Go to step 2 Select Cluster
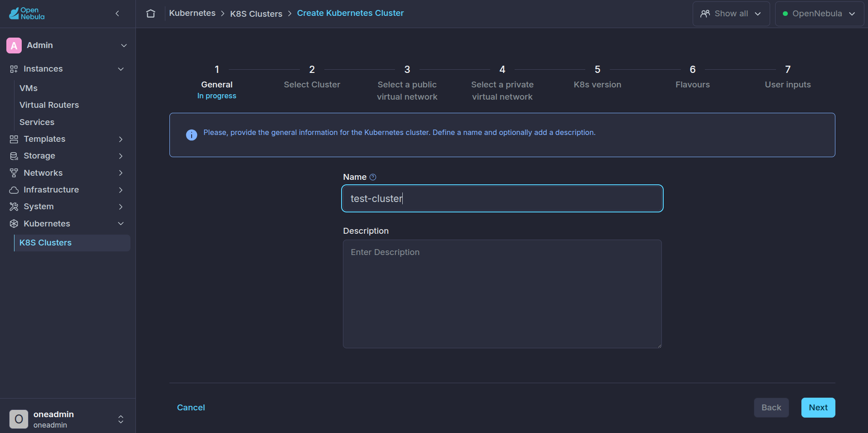Image resolution: width=868 pixels, height=433 pixels. 312,77
